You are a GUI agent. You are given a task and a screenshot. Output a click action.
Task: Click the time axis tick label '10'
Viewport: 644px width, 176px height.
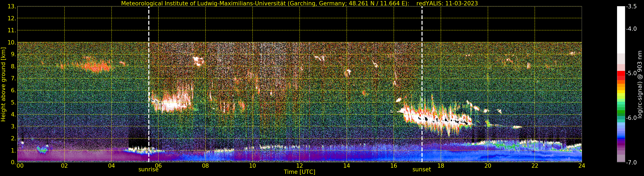coord(252,166)
